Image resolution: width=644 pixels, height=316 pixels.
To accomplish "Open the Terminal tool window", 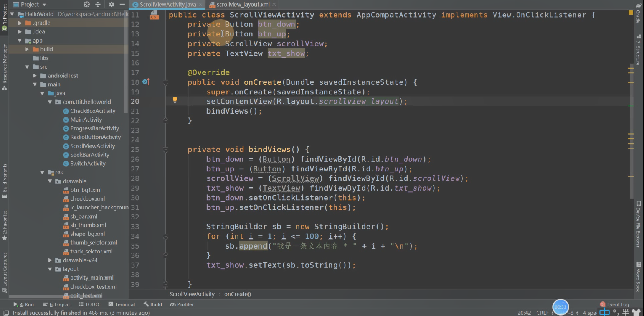I will 122,304.
